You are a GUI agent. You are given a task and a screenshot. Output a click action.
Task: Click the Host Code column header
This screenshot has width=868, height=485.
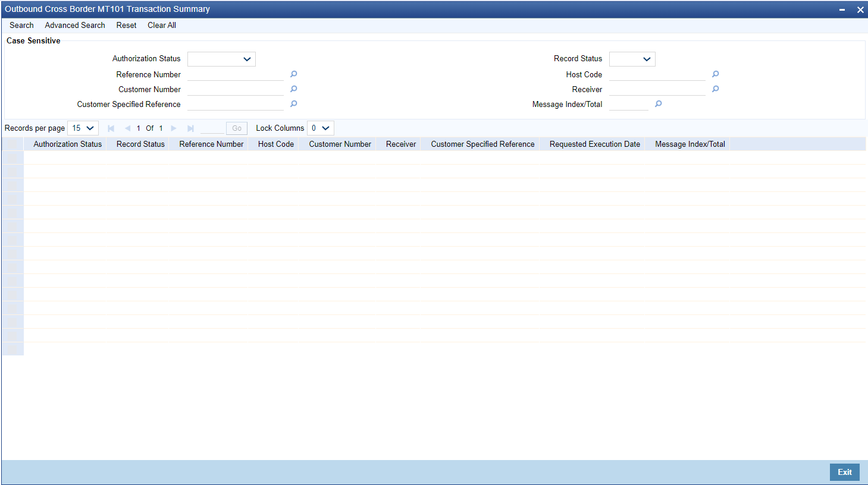click(276, 144)
